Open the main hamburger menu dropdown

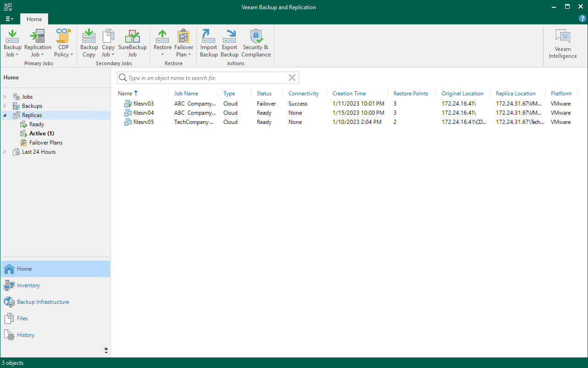[9, 19]
